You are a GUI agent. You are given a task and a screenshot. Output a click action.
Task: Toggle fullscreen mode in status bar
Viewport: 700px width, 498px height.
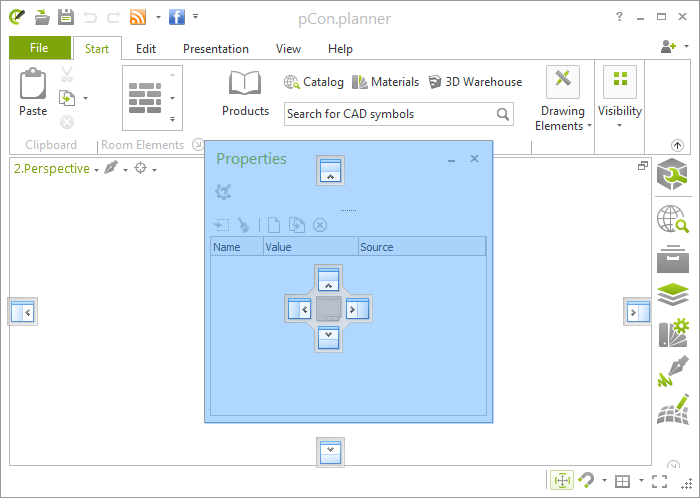[659, 481]
